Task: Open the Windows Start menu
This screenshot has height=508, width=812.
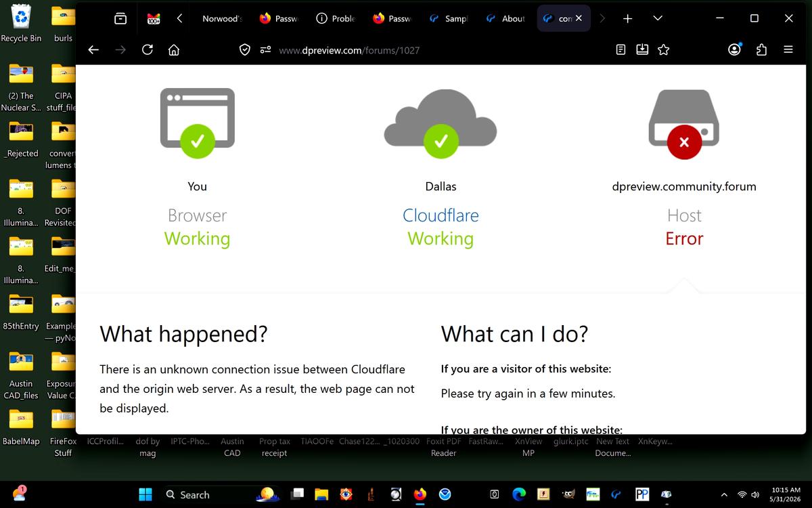Action: (145, 494)
